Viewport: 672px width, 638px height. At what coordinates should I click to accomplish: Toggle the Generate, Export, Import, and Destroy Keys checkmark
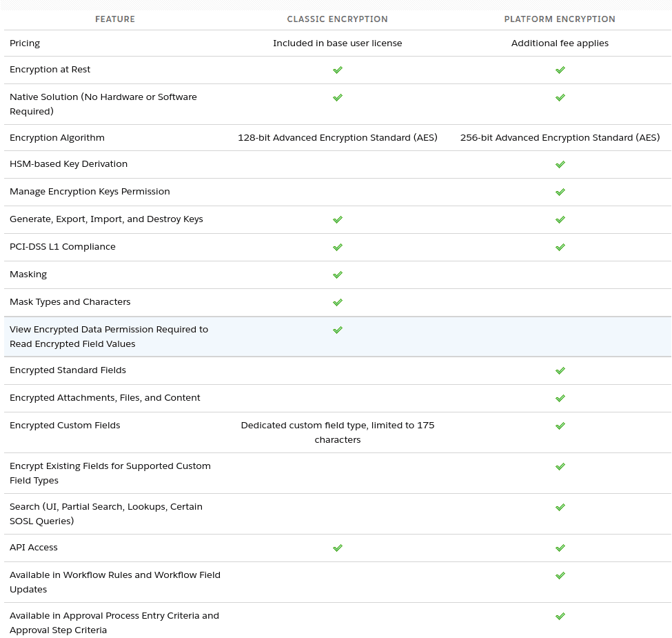[x=338, y=219]
